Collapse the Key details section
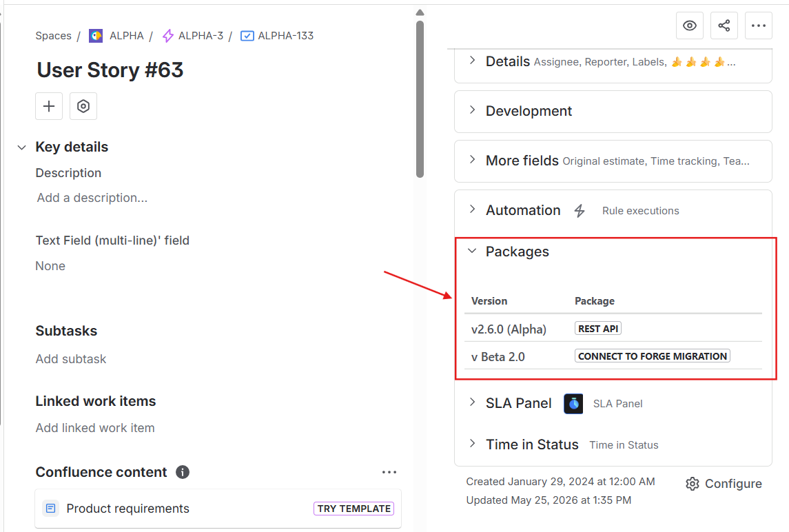Image resolution: width=789 pixels, height=532 pixels. coord(21,147)
